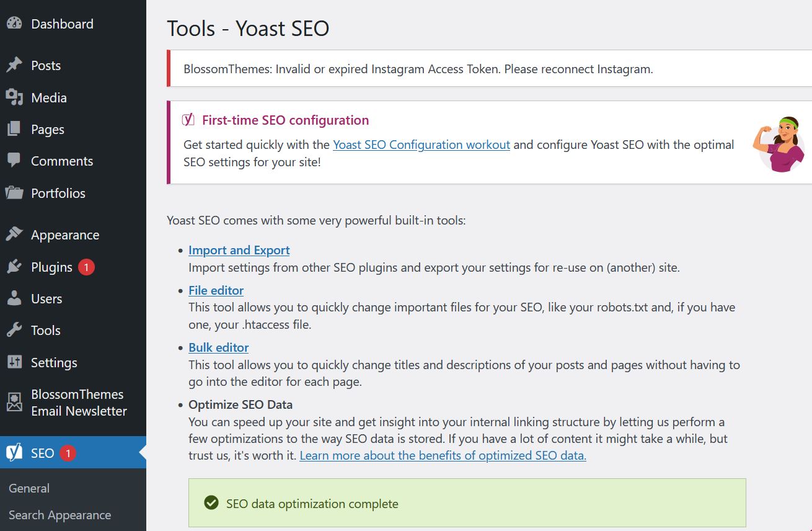Click the Portfolios folder icon
Viewport: 812px width, 531px height.
point(14,193)
